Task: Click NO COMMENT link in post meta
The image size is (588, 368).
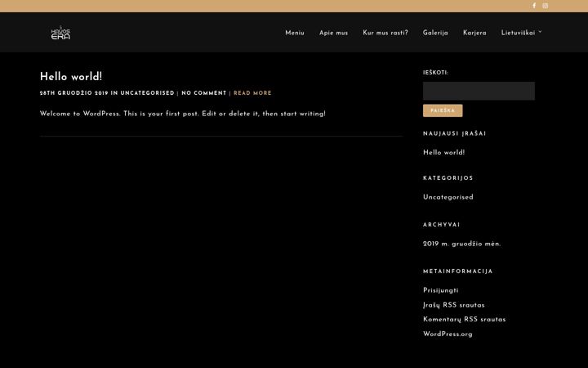Action: pyautogui.click(x=204, y=93)
